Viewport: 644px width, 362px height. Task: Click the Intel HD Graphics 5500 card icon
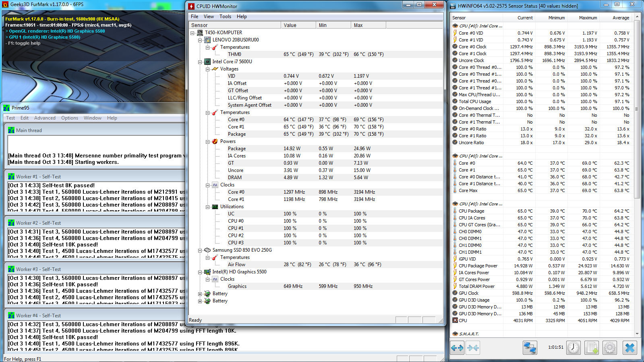(207, 272)
